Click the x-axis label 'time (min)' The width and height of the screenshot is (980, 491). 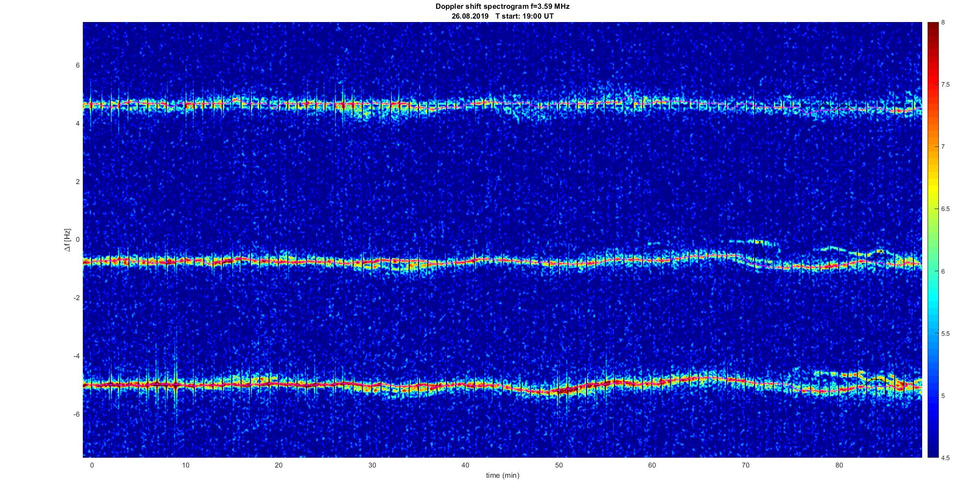502,475
